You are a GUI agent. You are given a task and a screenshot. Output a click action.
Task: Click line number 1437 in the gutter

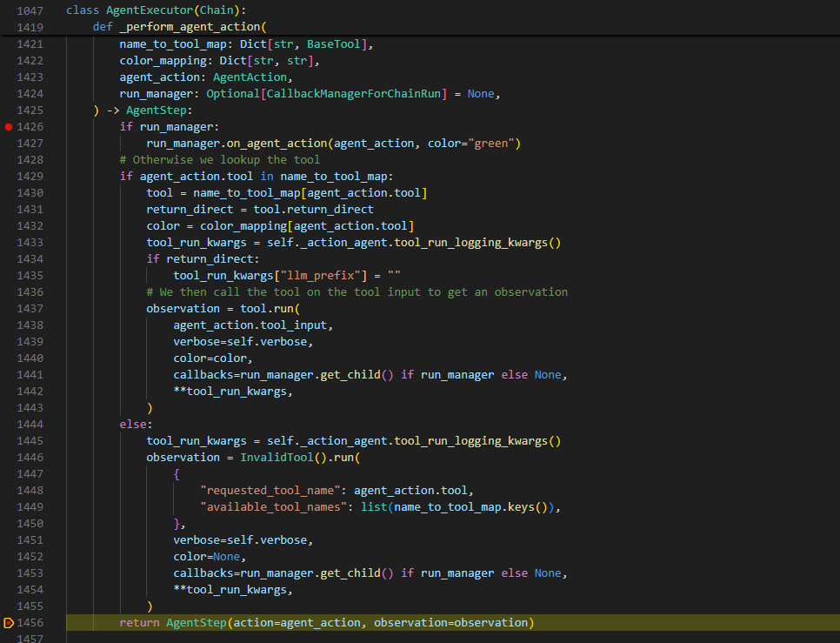[30, 309]
